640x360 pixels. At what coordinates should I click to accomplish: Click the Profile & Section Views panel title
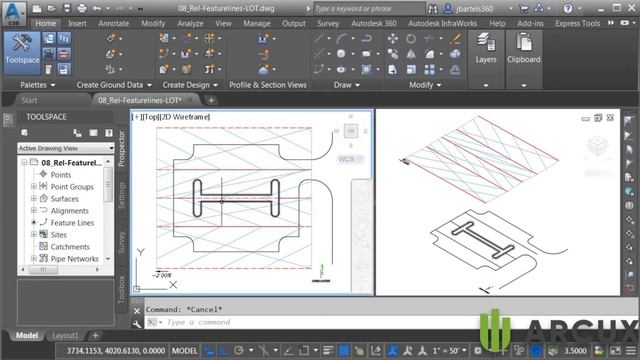268,85
